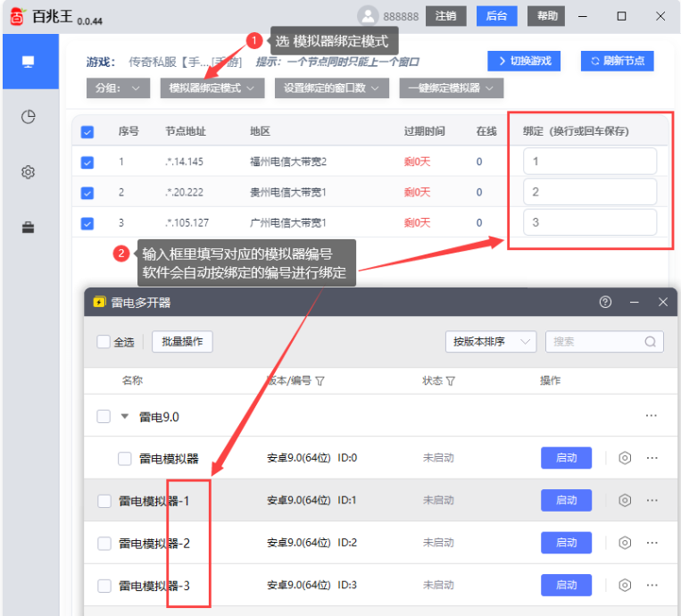Start 雷电模拟器-3 with 启动

tap(566, 585)
